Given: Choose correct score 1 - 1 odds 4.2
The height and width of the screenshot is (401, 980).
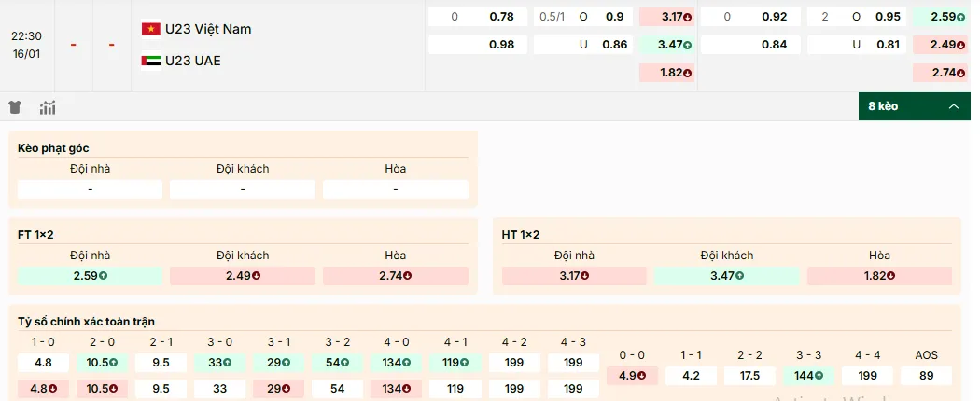Looking at the screenshot, I should [691, 376].
